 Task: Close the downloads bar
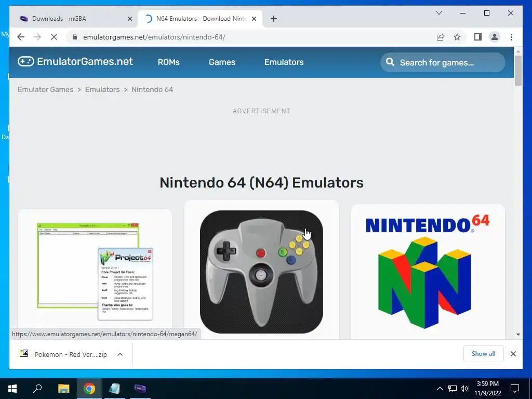pyautogui.click(x=513, y=354)
